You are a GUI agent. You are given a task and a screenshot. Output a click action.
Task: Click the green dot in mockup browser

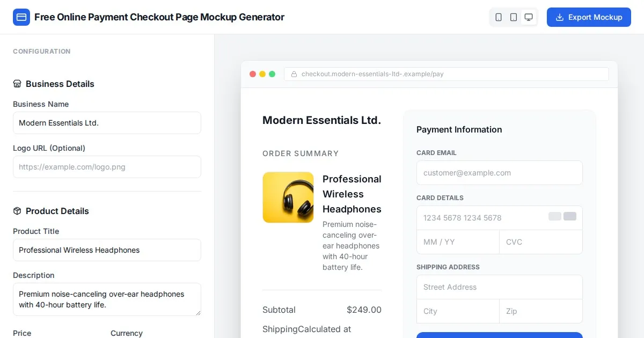[272, 74]
